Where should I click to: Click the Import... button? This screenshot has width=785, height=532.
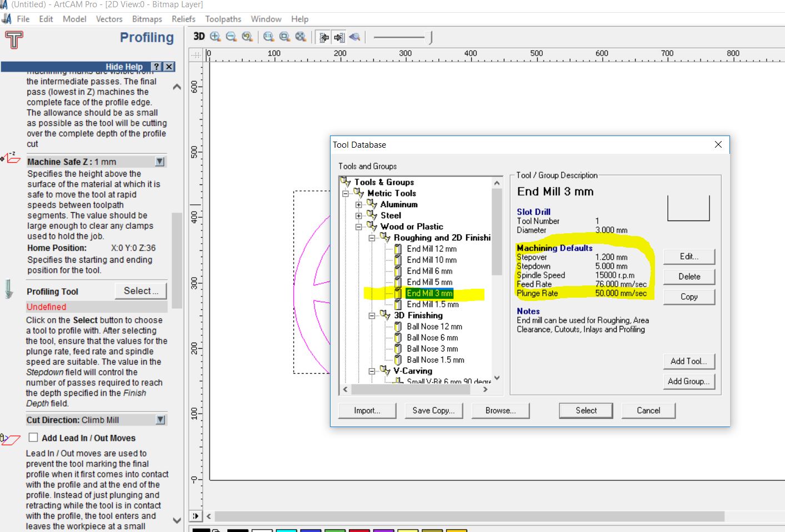pyautogui.click(x=367, y=410)
